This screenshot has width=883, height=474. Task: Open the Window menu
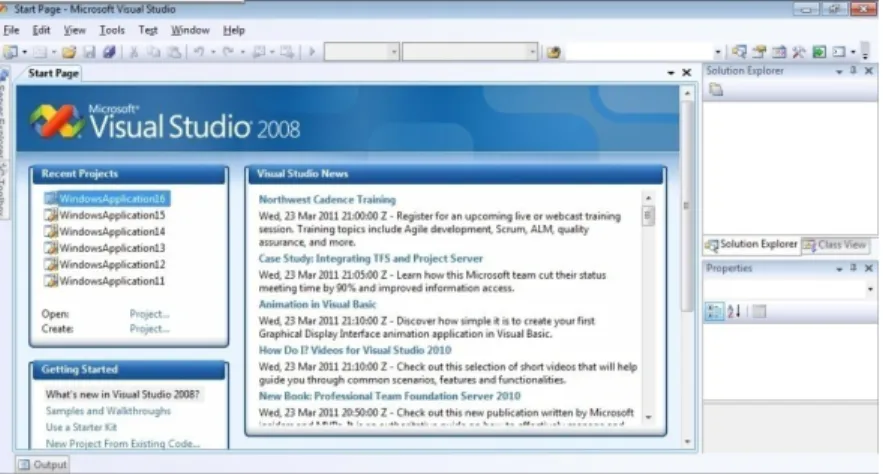point(190,30)
